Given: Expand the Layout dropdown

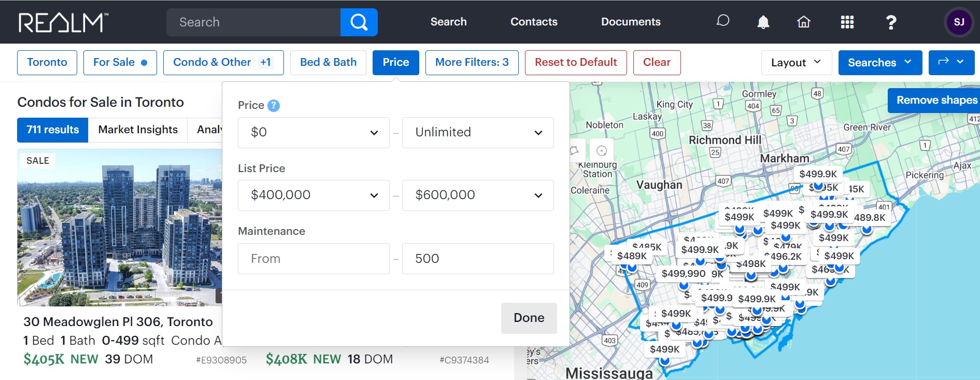Looking at the screenshot, I should pos(796,63).
